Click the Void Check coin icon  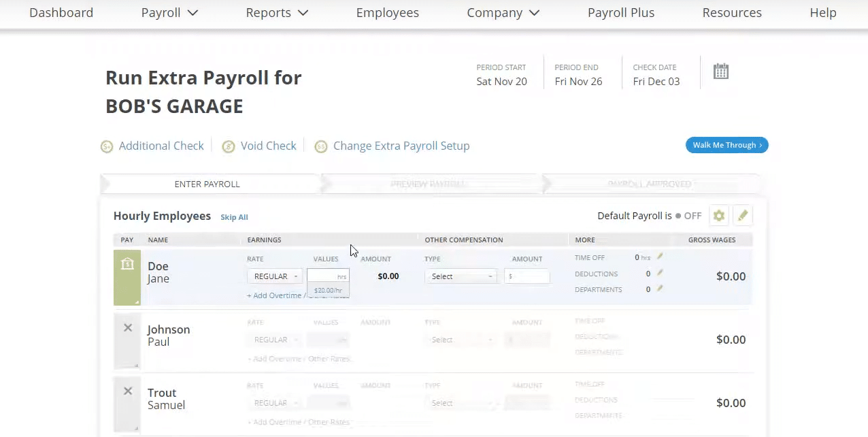click(229, 146)
